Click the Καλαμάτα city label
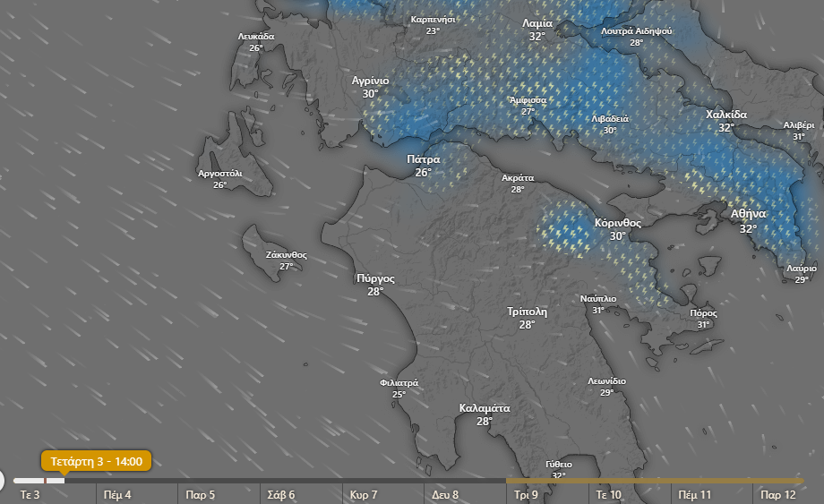This screenshot has height=504, width=824. tap(485, 408)
